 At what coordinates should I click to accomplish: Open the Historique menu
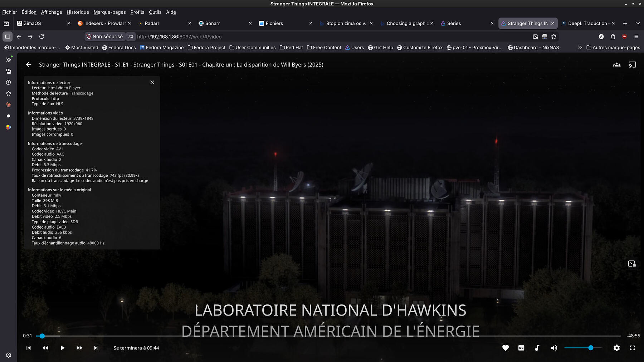point(78,12)
